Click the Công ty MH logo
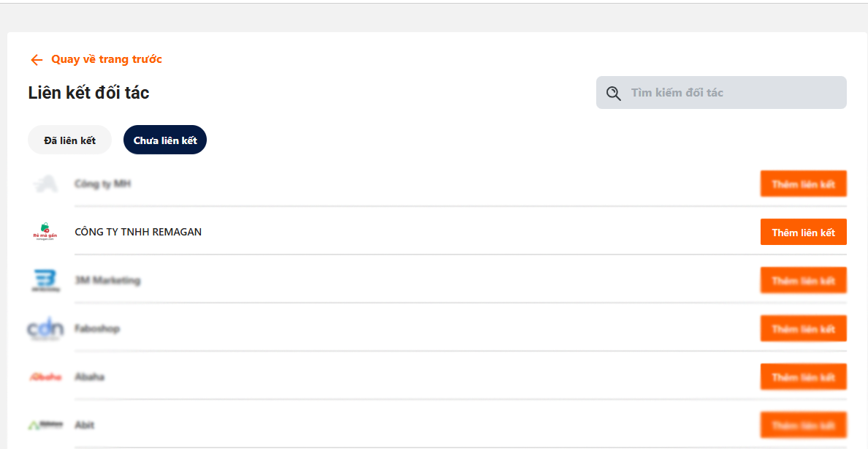This screenshot has height=449, width=868. pos(45,184)
